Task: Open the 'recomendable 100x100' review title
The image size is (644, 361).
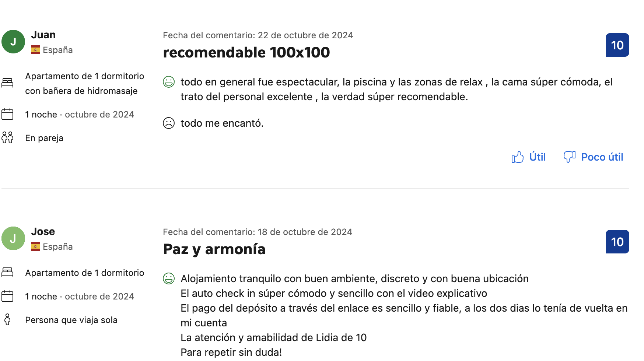Action: [246, 53]
